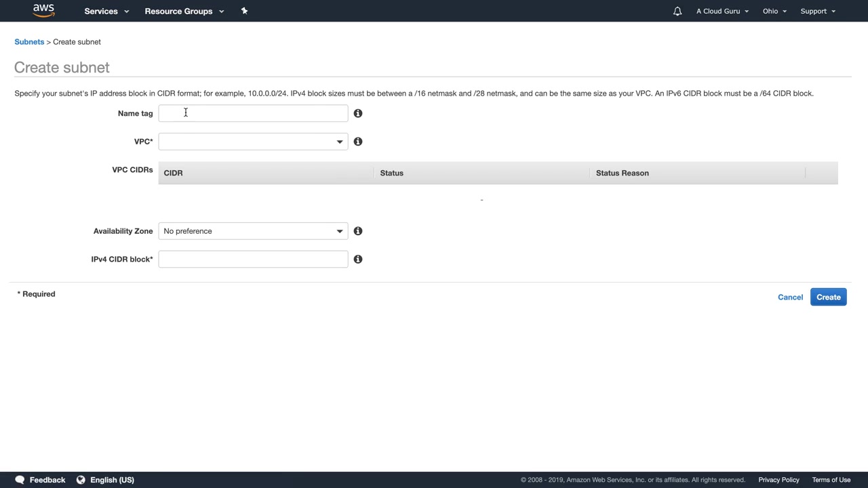
Task: Click the info icon beside Name tag
Action: point(358,113)
